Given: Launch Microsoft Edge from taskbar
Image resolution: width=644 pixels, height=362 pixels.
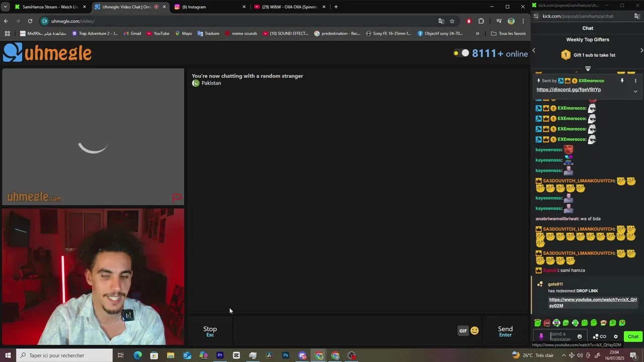Looking at the screenshot, I should [137, 355].
